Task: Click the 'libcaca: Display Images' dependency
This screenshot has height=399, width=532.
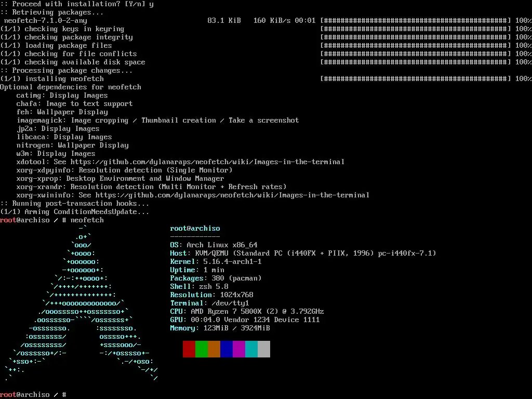Action: [64, 137]
